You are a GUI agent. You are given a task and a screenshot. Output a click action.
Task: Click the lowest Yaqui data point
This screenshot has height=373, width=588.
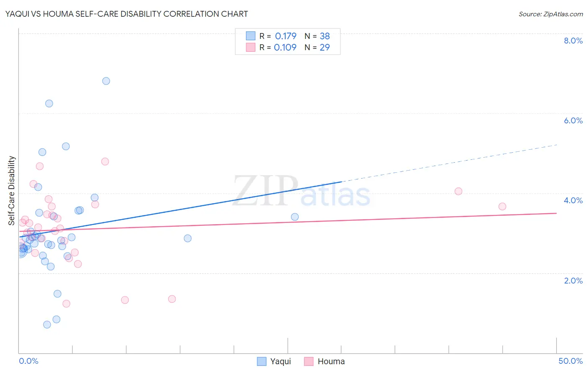coord(47,324)
